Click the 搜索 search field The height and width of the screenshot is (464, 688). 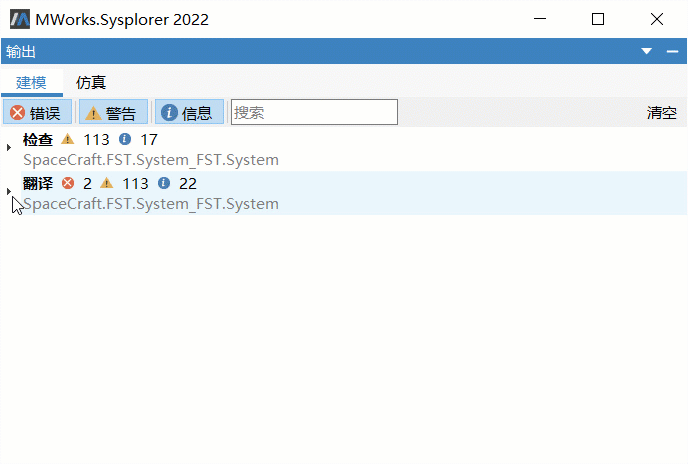coord(314,112)
